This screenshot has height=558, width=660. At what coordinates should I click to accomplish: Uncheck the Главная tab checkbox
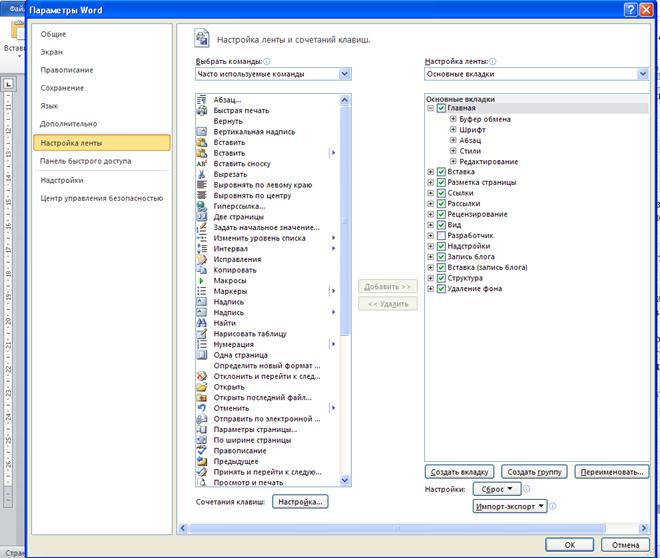point(441,108)
